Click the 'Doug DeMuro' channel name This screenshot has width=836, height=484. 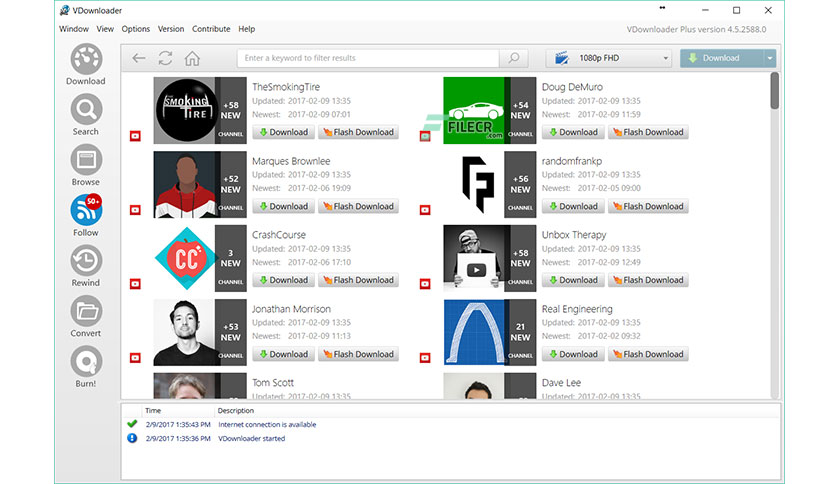pyautogui.click(x=572, y=87)
